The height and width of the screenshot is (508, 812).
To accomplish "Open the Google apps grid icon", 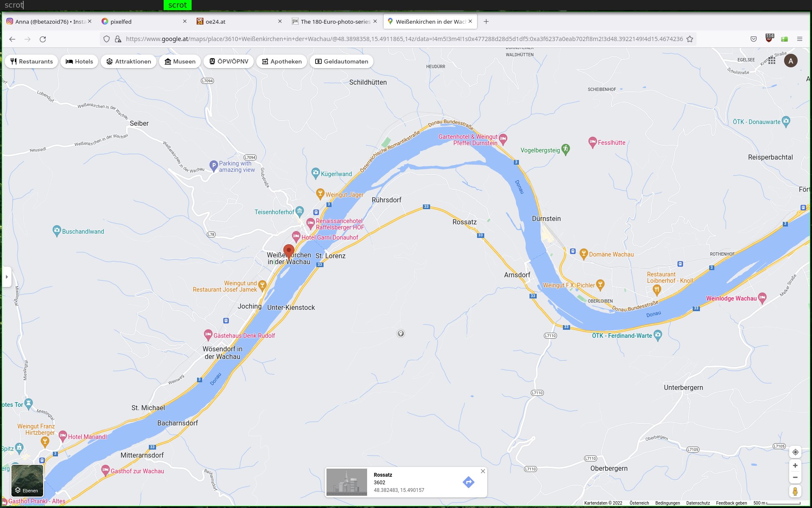I will (772, 61).
